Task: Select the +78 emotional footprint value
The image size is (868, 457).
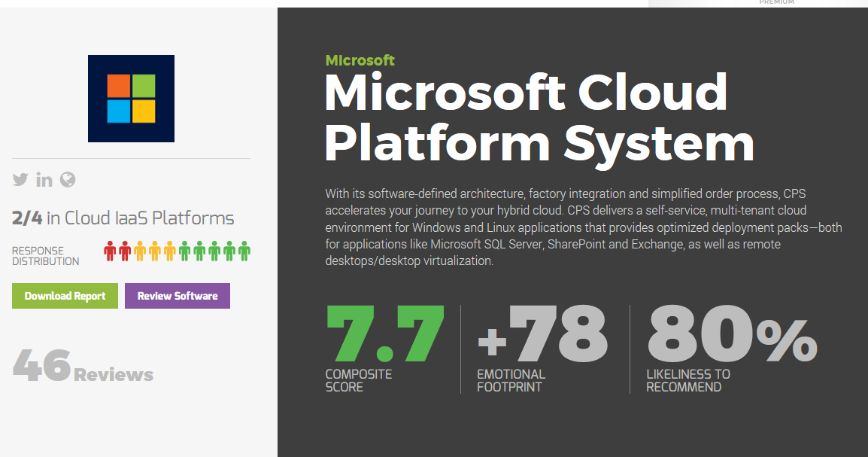Action: click(x=542, y=334)
